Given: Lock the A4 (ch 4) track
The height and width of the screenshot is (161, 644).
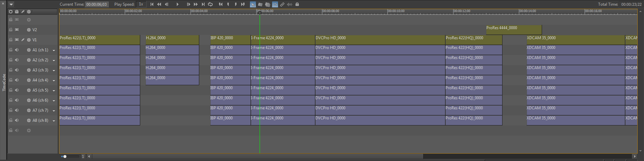Looking at the screenshot, I should click(11, 80).
